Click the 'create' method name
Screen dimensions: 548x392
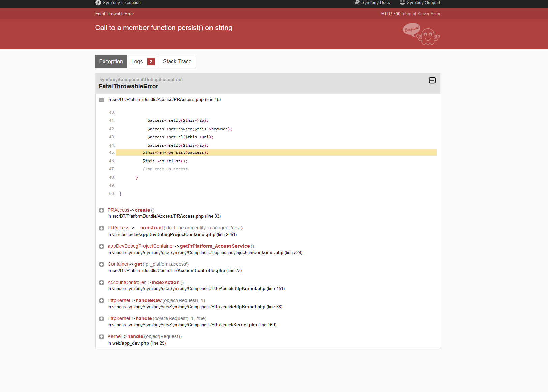tap(142, 210)
